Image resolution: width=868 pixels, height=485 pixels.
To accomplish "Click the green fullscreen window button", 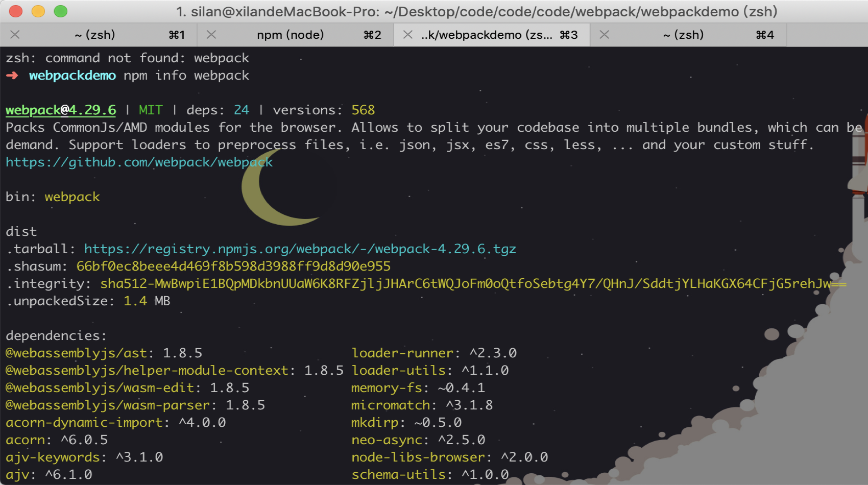I will (x=61, y=11).
